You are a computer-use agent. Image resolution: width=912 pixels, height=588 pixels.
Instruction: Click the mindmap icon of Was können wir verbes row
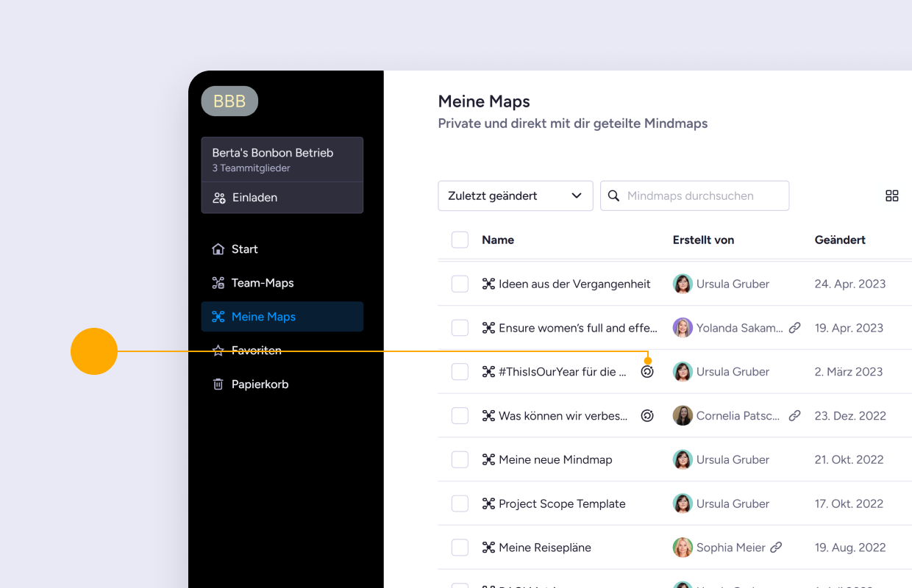[x=488, y=416]
